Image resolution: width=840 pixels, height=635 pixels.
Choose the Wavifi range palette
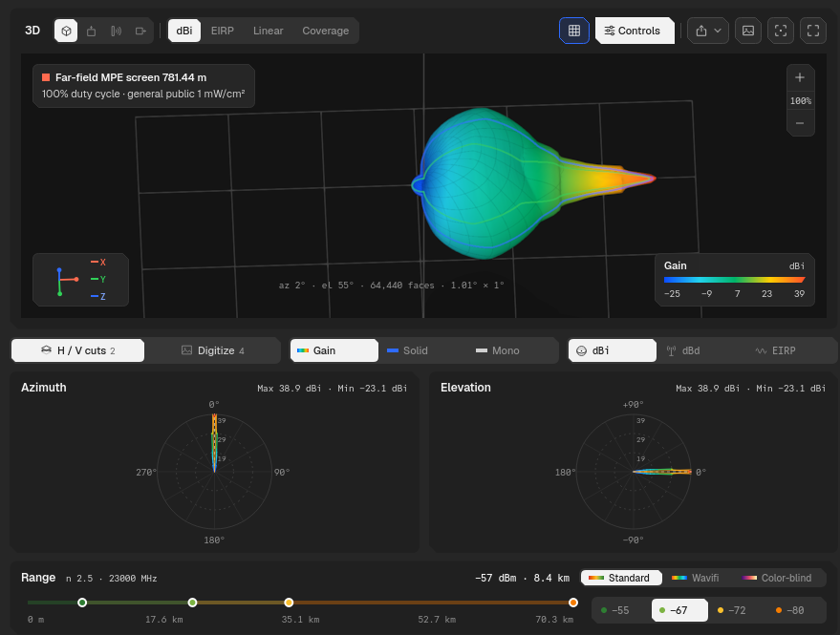[x=696, y=578]
